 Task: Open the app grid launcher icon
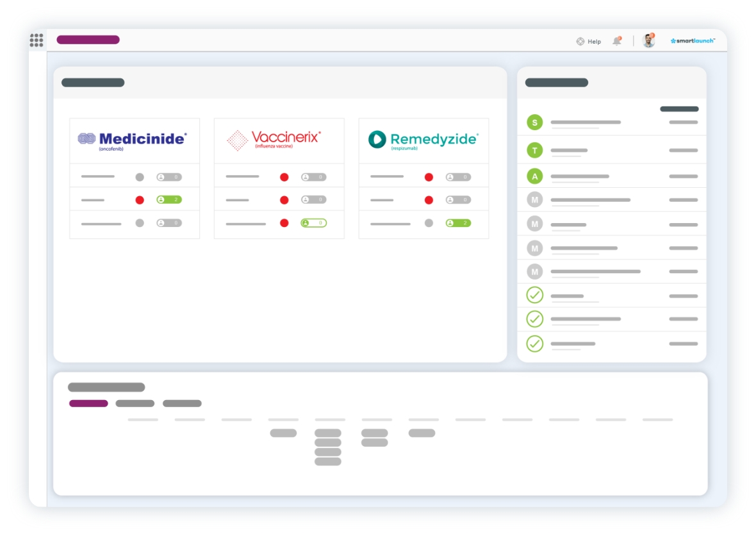[36, 40]
